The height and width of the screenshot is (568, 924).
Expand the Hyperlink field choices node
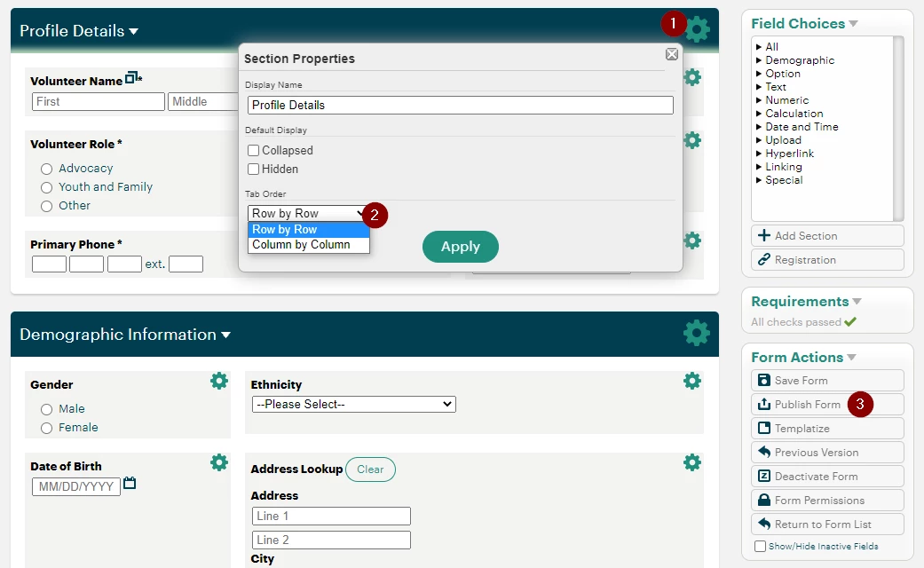click(x=759, y=154)
